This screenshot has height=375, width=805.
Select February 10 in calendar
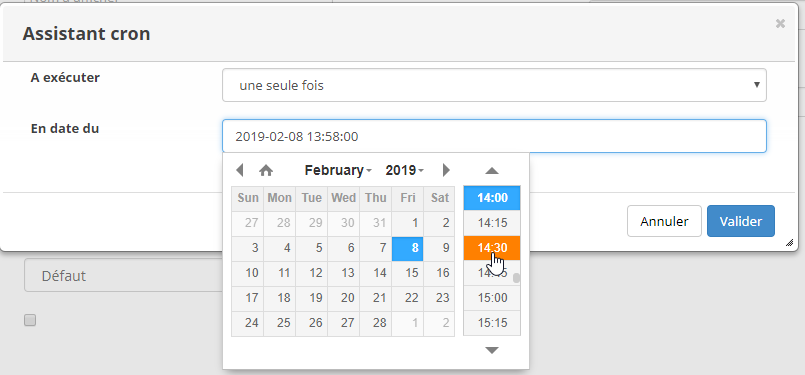click(x=247, y=274)
